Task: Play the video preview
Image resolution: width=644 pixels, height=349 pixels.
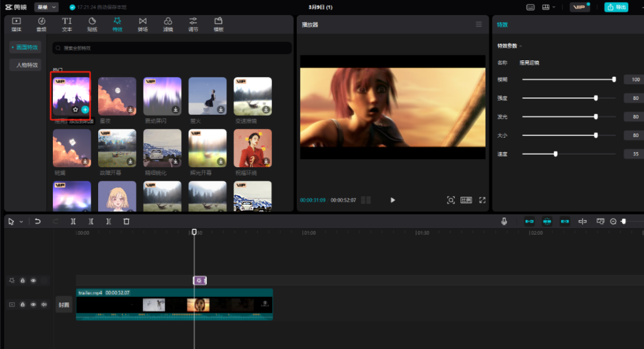Action: click(x=392, y=200)
